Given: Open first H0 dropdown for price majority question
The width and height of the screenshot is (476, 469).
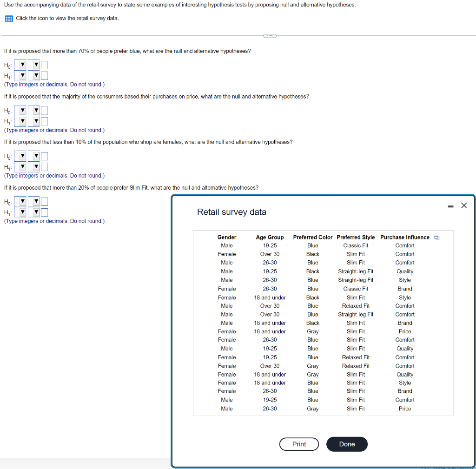Looking at the screenshot, I should (20, 111).
